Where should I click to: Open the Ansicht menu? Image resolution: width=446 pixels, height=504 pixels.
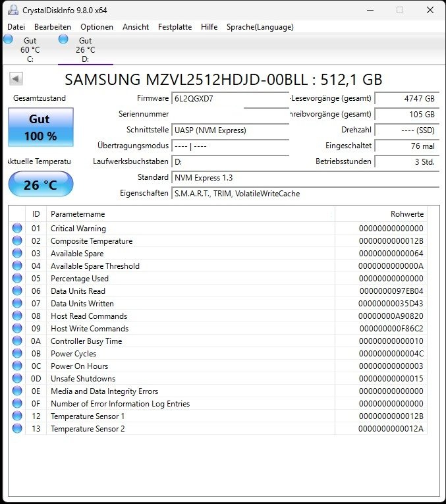[136, 27]
